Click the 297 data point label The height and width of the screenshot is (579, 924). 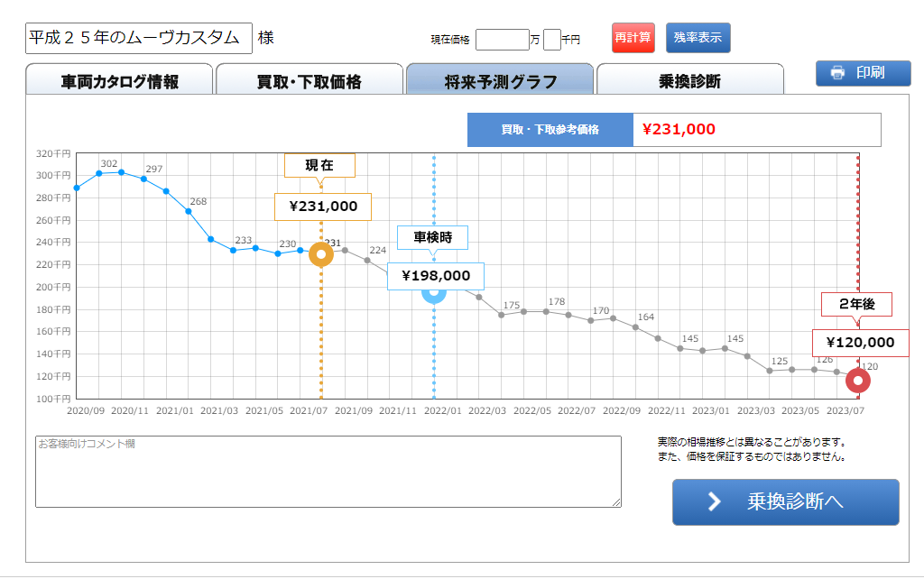point(153,169)
